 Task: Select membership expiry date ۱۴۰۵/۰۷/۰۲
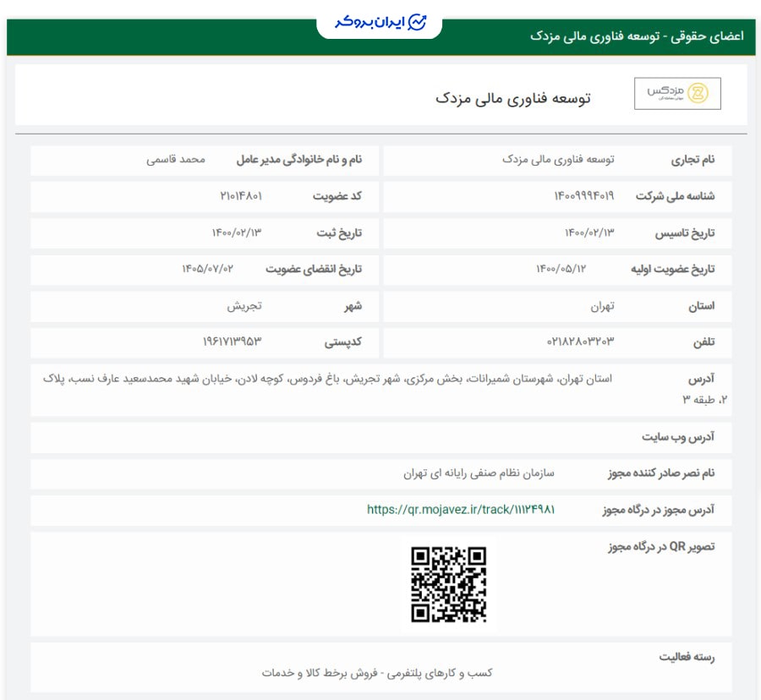coord(207,269)
